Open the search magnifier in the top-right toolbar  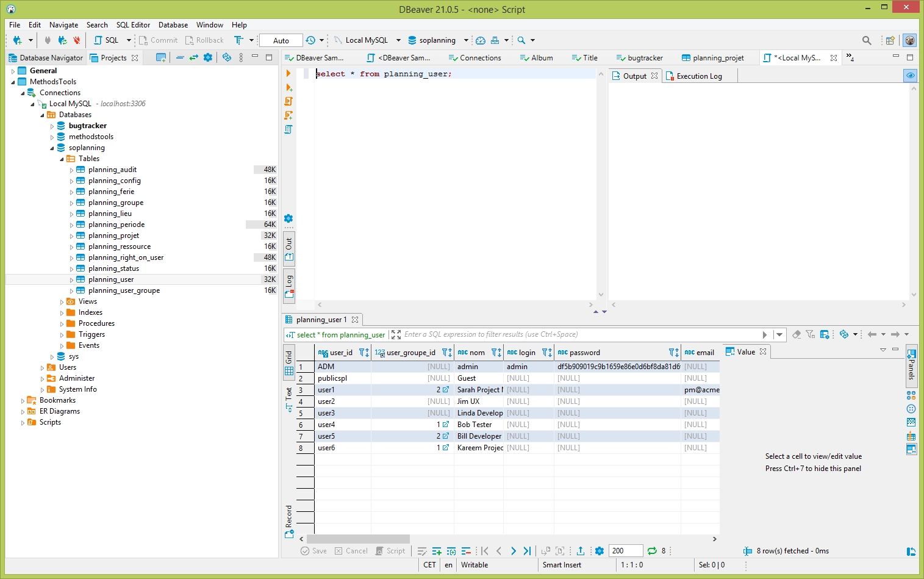(866, 40)
